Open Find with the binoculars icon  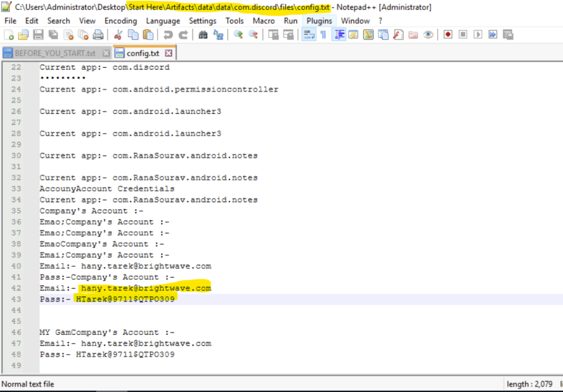click(x=203, y=35)
